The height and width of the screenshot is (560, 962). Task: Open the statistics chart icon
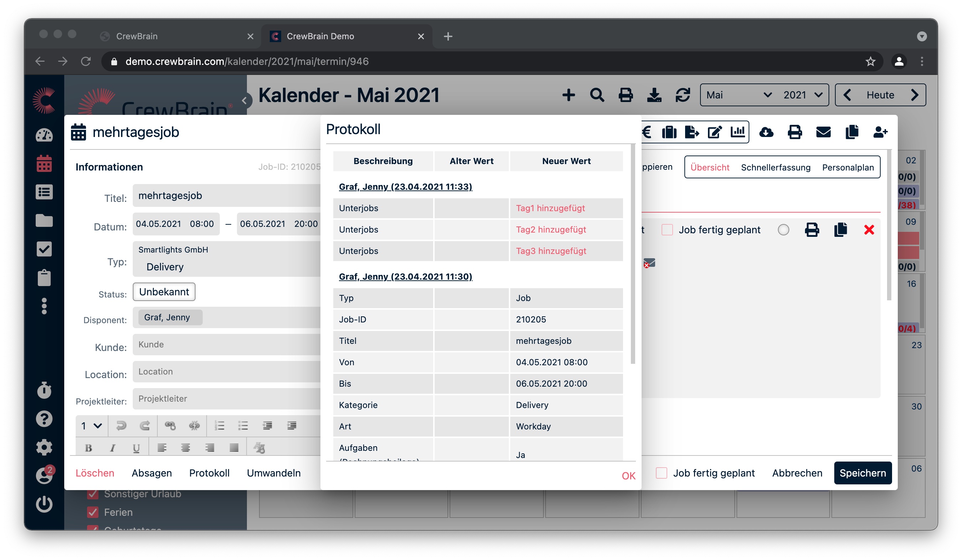737,132
